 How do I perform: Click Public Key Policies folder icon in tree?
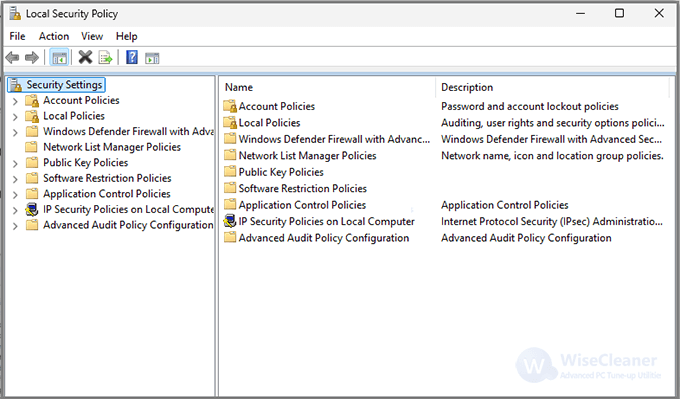32,163
